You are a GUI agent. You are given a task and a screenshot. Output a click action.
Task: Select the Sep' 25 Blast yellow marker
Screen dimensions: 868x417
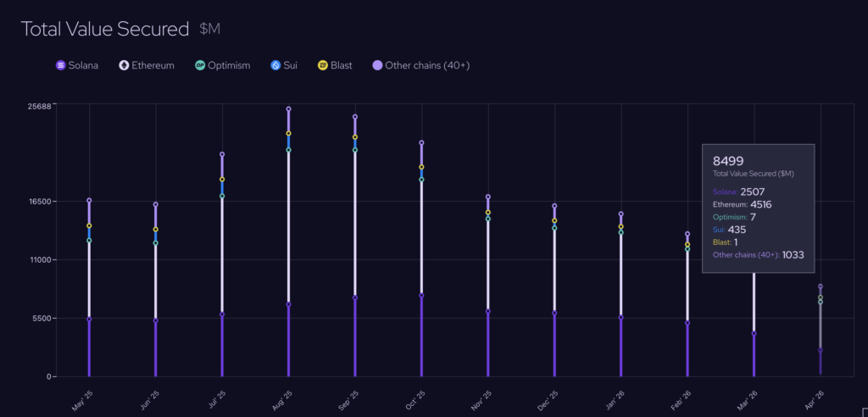tap(355, 137)
